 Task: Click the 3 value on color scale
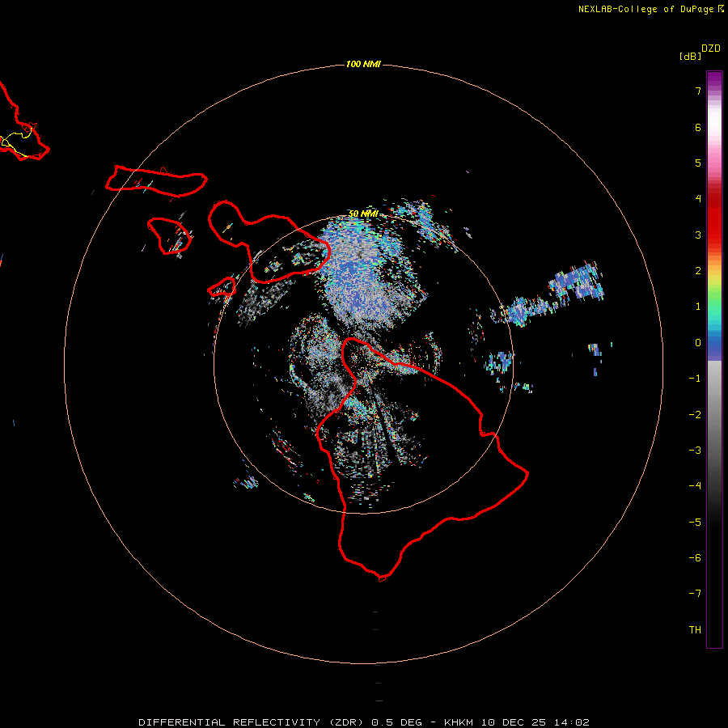698,235
